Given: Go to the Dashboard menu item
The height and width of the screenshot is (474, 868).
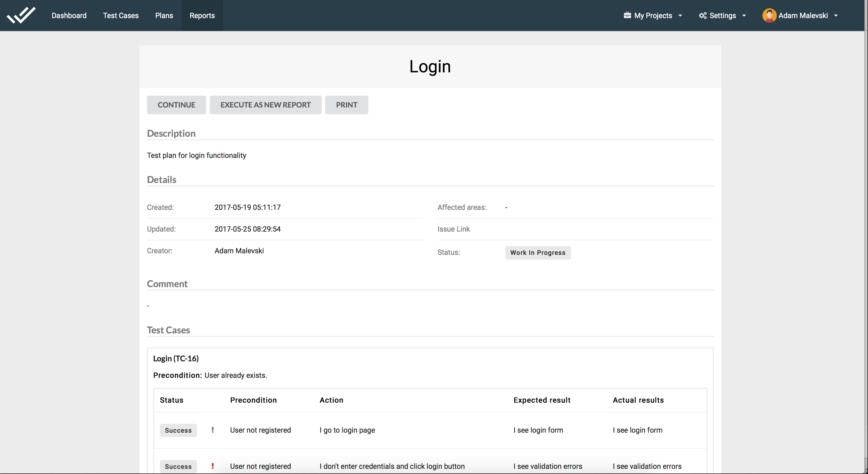Looking at the screenshot, I should [69, 16].
